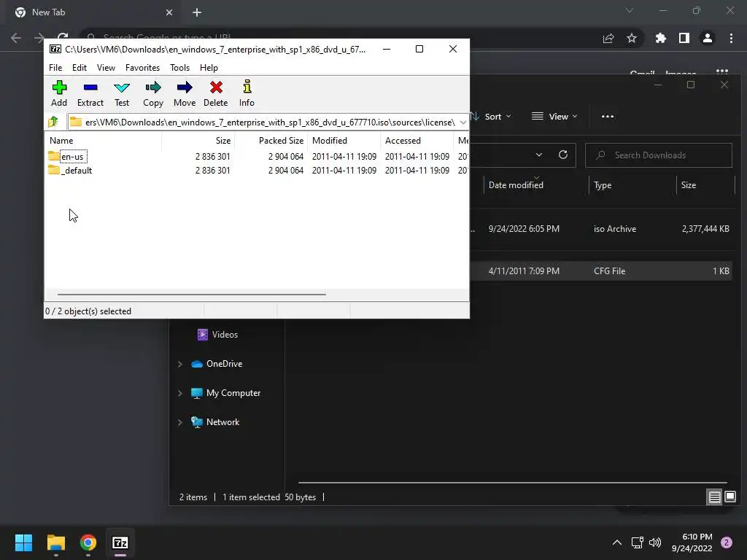Open the Help menu
This screenshot has width=747, height=560.
(209, 68)
